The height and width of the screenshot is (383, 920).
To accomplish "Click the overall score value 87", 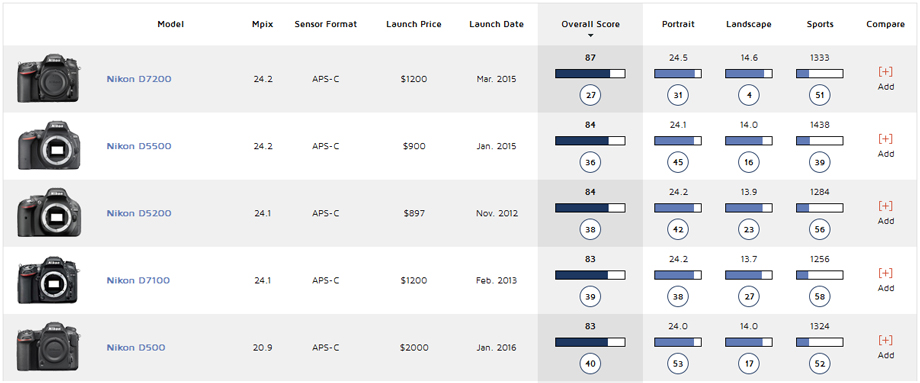I will pos(590,57).
